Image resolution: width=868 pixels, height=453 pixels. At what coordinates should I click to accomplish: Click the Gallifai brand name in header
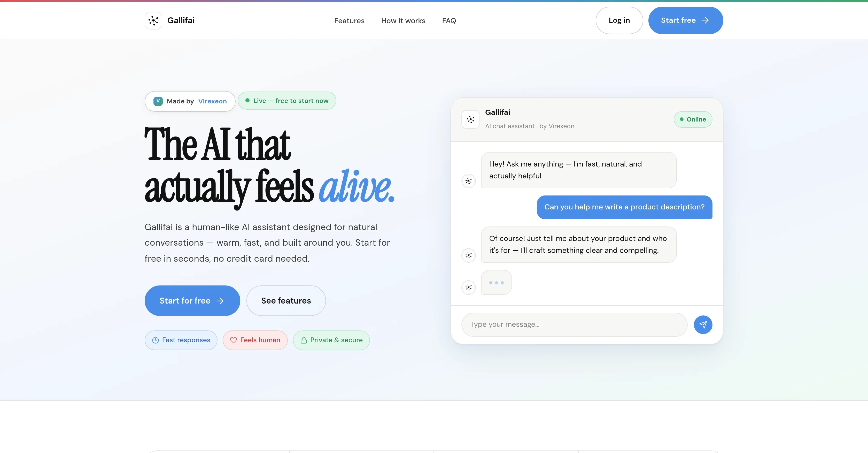[181, 21]
